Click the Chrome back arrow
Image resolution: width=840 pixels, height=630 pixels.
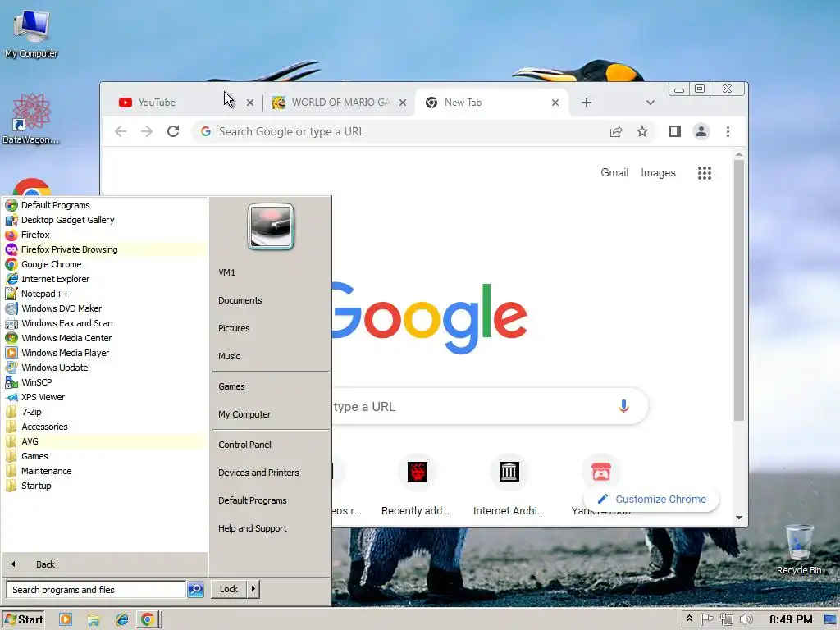(x=121, y=131)
